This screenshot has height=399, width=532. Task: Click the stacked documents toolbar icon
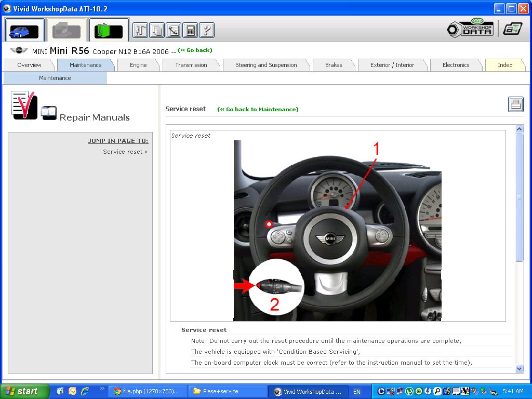157,30
